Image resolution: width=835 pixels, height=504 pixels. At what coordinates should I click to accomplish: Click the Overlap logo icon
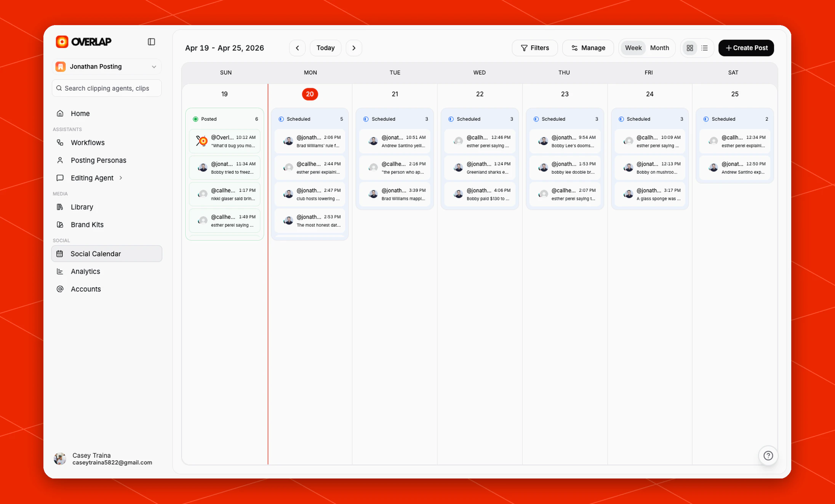[62, 42]
